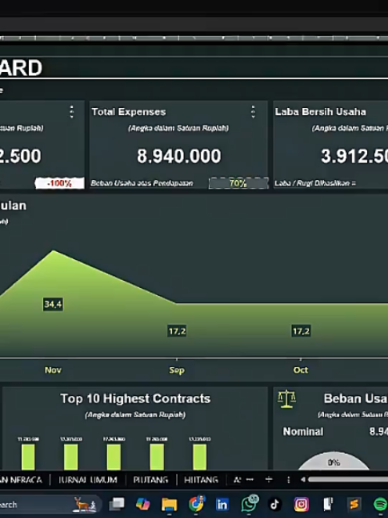Switch to Google Chrome in the taskbar
Viewport: 388px width, 518px height.
(x=196, y=504)
